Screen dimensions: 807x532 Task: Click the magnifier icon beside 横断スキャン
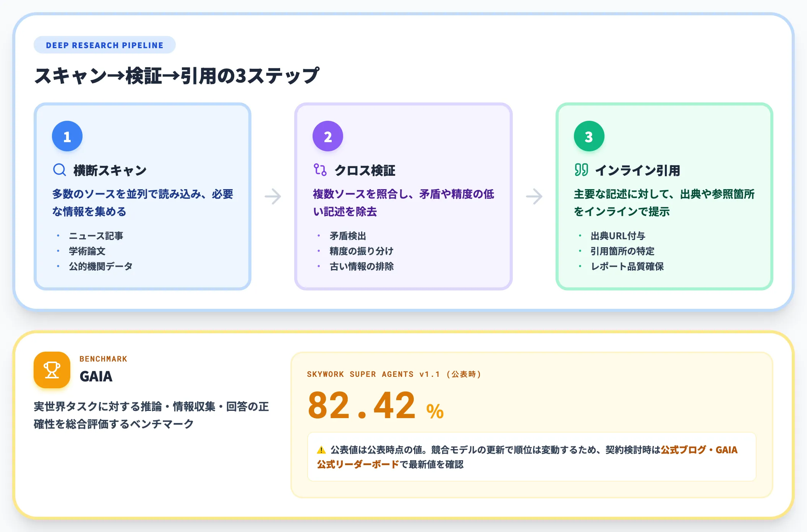59,170
